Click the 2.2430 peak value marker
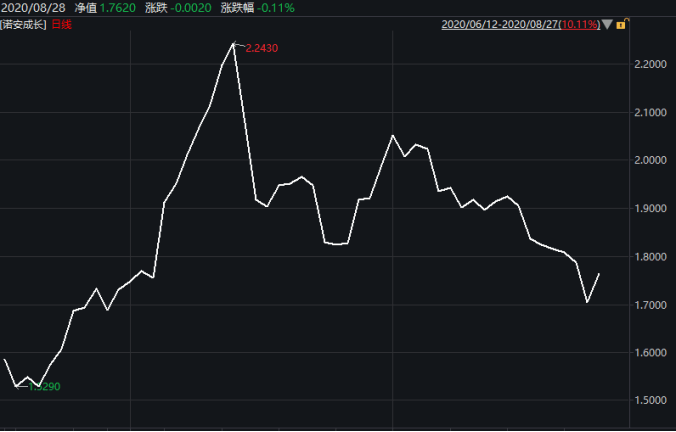 tap(260, 47)
